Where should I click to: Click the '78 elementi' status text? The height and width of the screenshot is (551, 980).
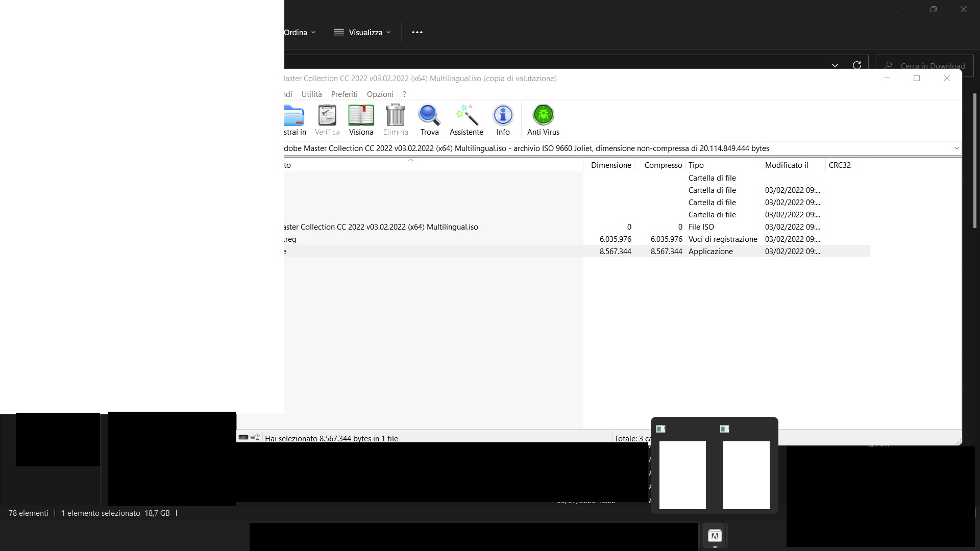tap(29, 513)
